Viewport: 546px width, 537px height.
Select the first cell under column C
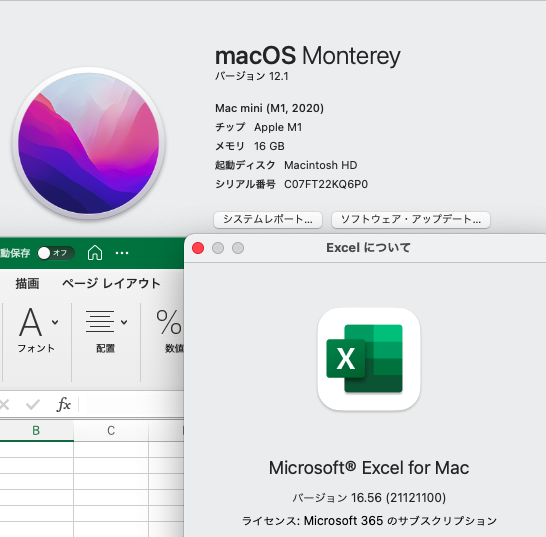click(x=111, y=450)
